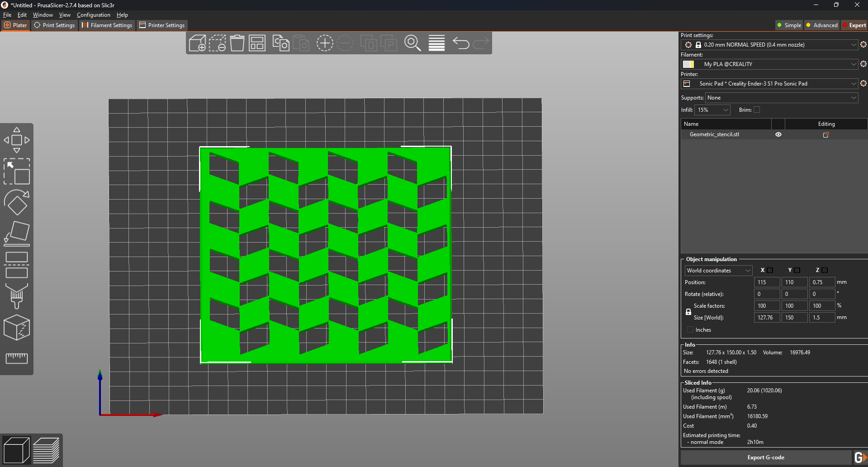Open the Printer preset dropdown

[769, 84]
